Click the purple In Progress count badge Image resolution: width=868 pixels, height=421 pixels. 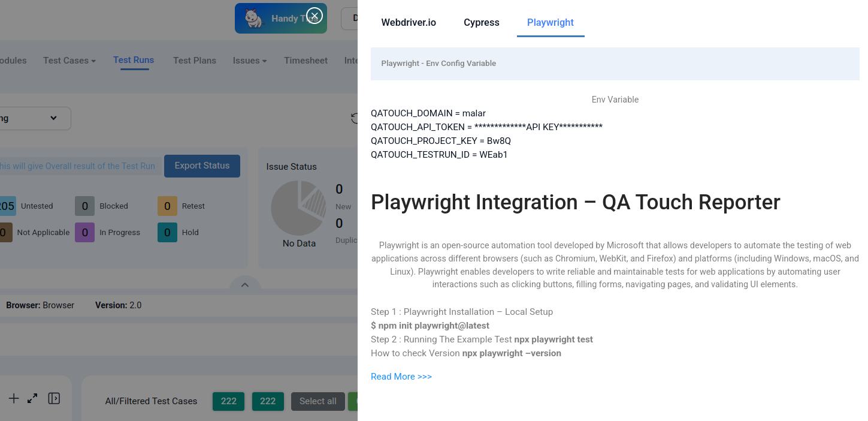tap(84, 233)
